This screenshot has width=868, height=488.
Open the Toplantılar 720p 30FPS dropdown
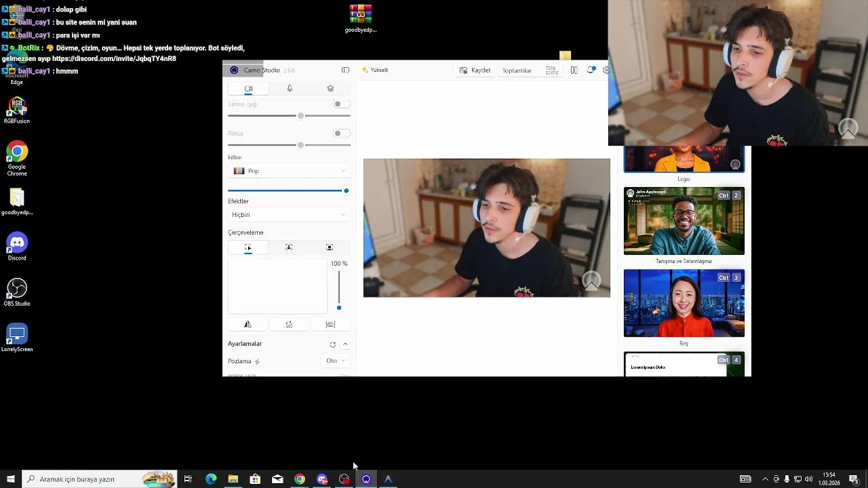(530, 70)
